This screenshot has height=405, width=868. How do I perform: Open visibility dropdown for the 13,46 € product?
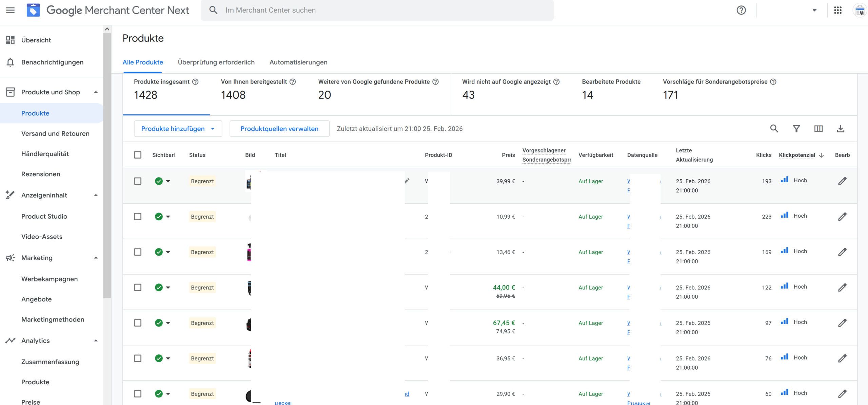click(x=168, y=252)
